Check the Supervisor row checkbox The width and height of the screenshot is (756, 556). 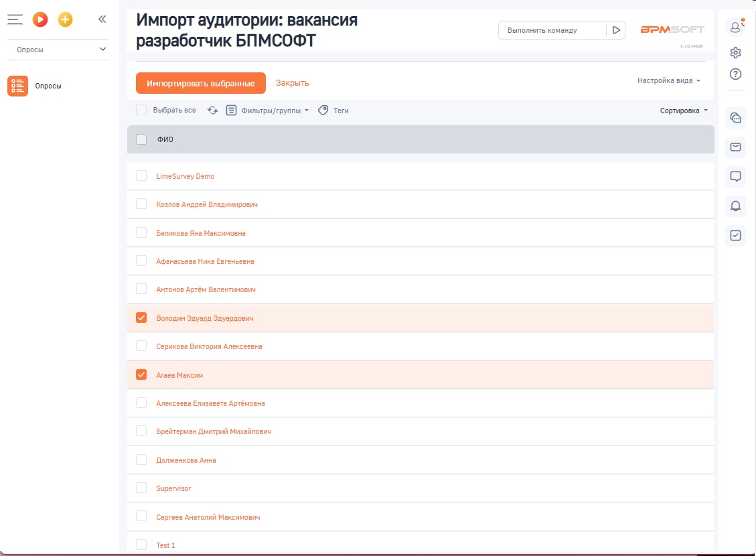[141, 488]
